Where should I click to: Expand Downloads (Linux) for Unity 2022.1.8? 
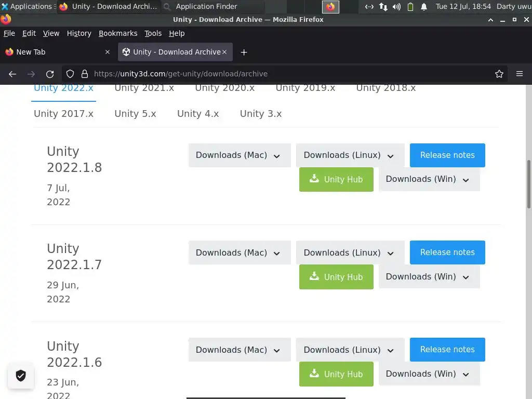click(350, 155)
